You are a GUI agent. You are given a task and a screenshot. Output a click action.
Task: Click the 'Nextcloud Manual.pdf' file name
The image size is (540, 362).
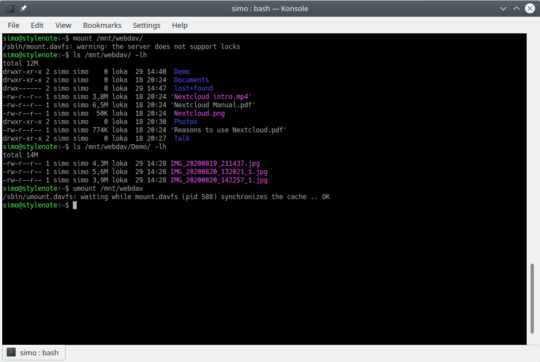[x=213, y=105]
